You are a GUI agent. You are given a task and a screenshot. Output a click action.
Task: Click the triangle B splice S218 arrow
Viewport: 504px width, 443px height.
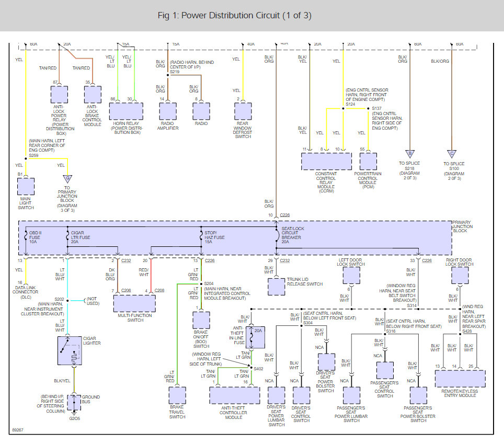click(410, 154)
